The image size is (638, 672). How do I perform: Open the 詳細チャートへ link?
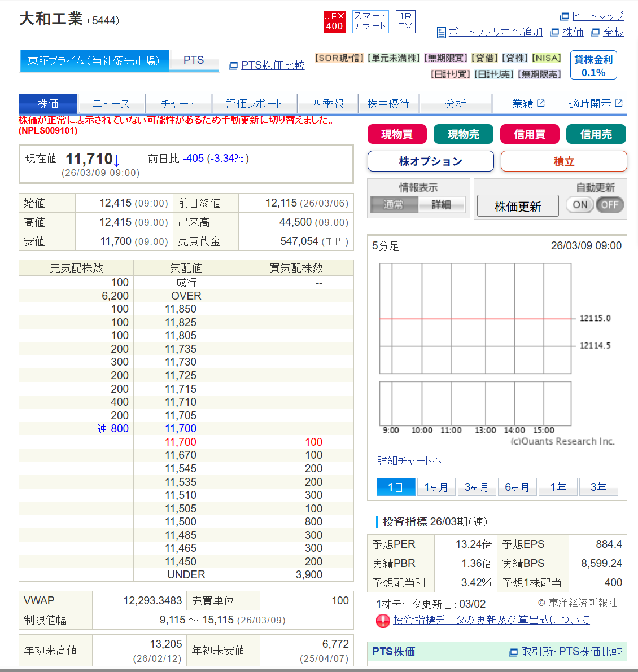pyautogui.click(x=409, y=461)
